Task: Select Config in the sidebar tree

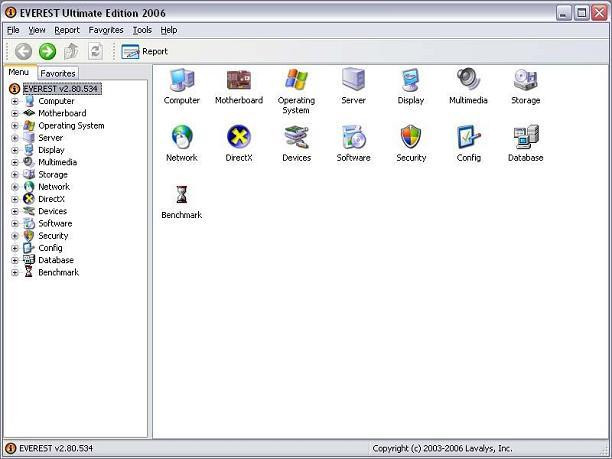Action: pyautogui.click(x=50, y=248)
